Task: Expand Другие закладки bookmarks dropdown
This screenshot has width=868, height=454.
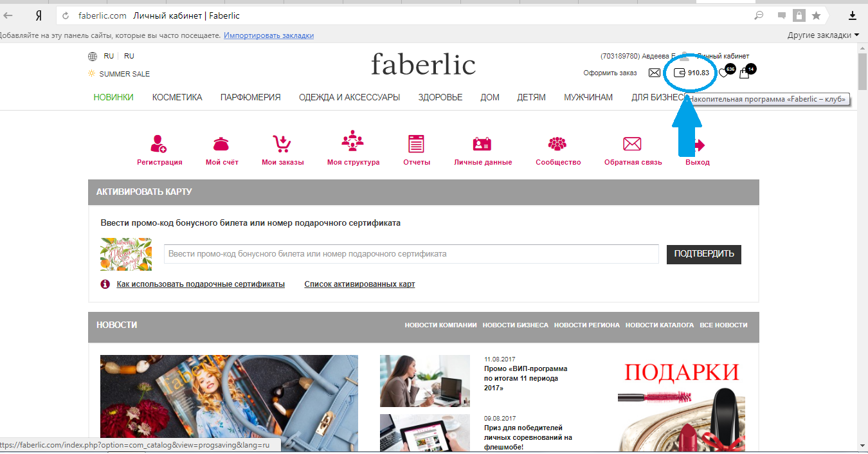Action: [824, 35]
